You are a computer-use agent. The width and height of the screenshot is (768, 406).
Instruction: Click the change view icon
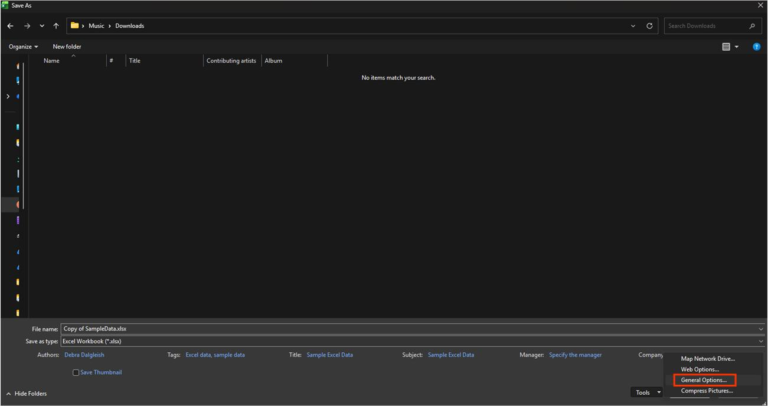[726, 47]
